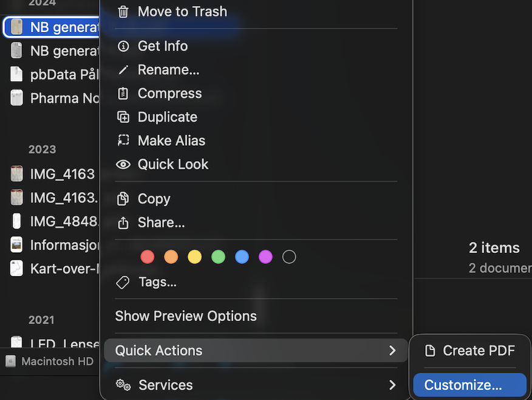Click the Get Info circle icon
Viewport: 532px width, 400px height.
tap(123, 46)
